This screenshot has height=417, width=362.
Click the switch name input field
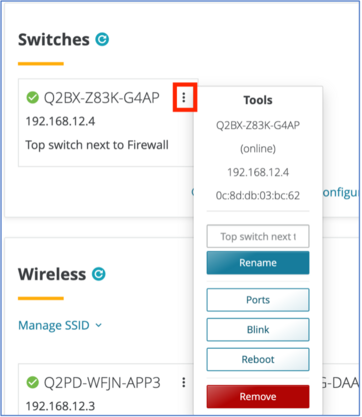click(x=258, y=236)
